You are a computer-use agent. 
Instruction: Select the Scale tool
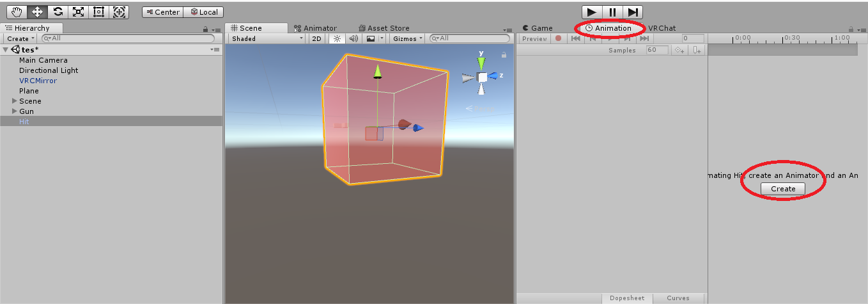pos(78,12)
